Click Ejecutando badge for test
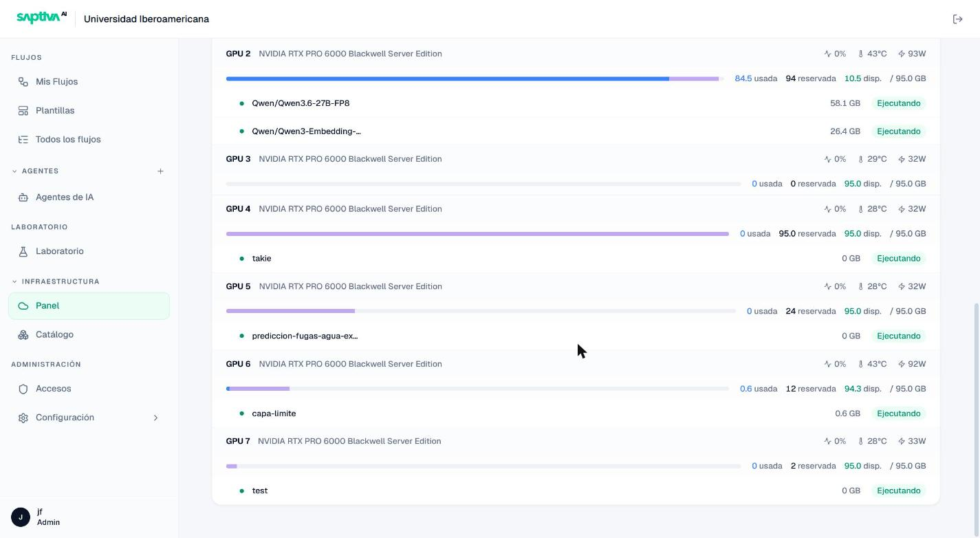The height and width of the screenshot is (538, 980). coord(898,491)
